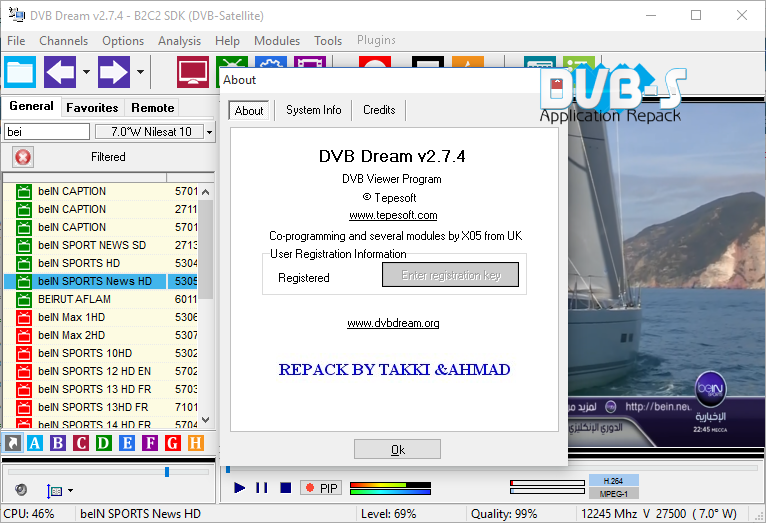Screen dimensions: 766x523
Task: Open the File menu
Action: 16,41
